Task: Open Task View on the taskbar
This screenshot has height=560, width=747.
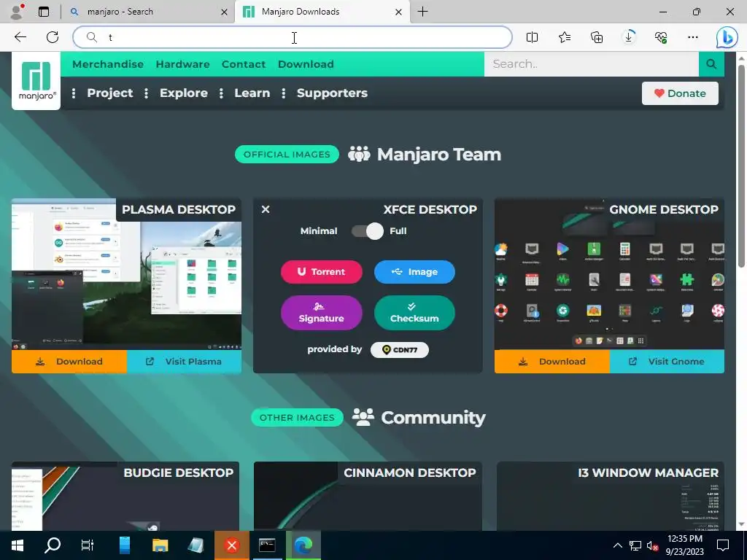Action: pyautogui.click(x=88, y=545)
